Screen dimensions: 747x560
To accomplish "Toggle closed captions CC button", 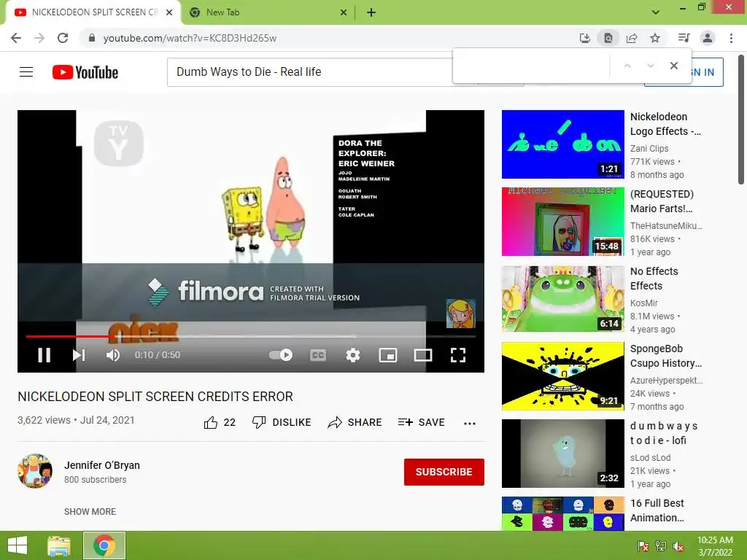I will coord(318,355).
